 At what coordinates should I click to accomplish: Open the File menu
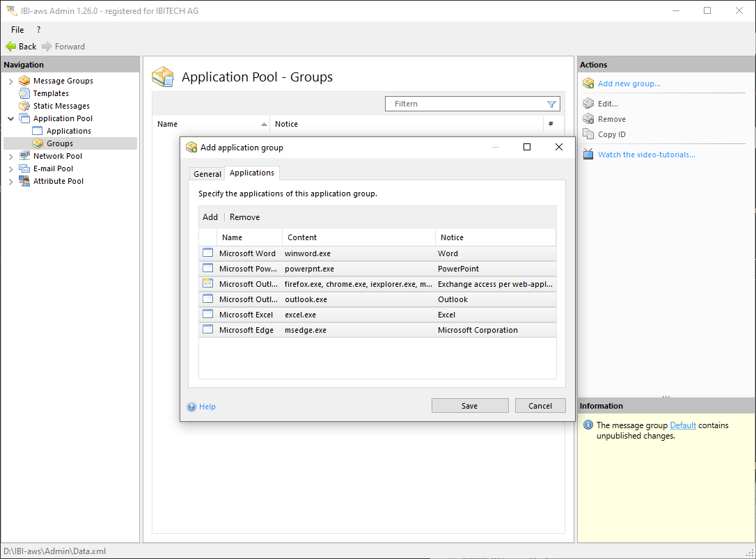(17, 30)
